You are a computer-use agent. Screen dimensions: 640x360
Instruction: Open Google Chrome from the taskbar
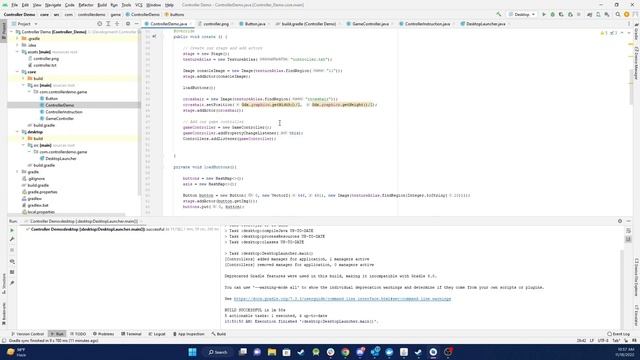click(345, 352)
